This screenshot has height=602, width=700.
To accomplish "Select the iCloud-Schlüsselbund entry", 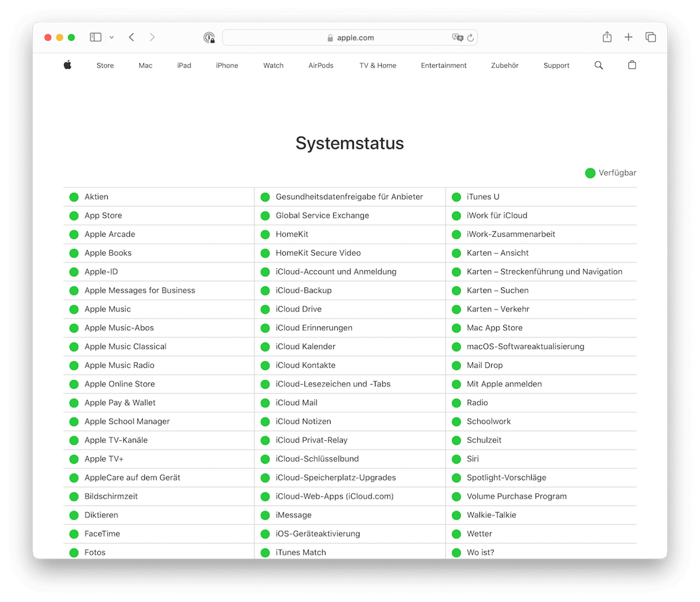I will point(350,459).
